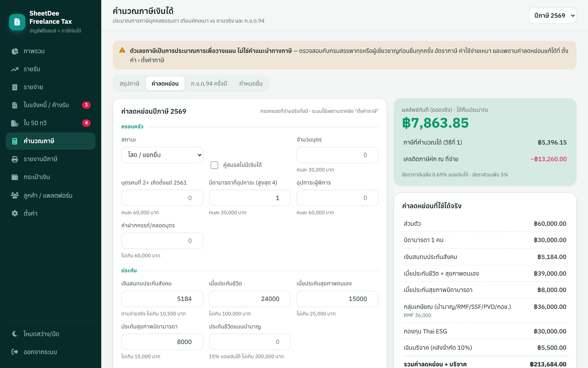Click the SheetDee Freelance Tax logo icon
Screen dimensions: 588x368
pos(17,22)
